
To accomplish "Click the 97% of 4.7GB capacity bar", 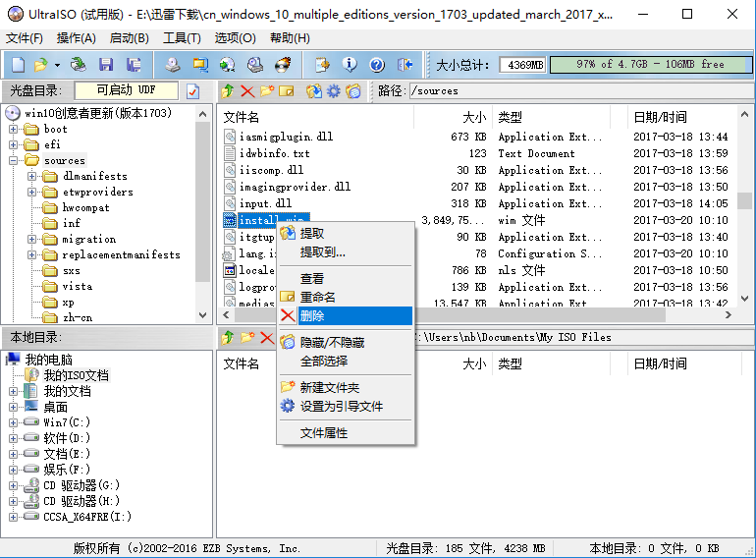I will (x=650, y=65).
